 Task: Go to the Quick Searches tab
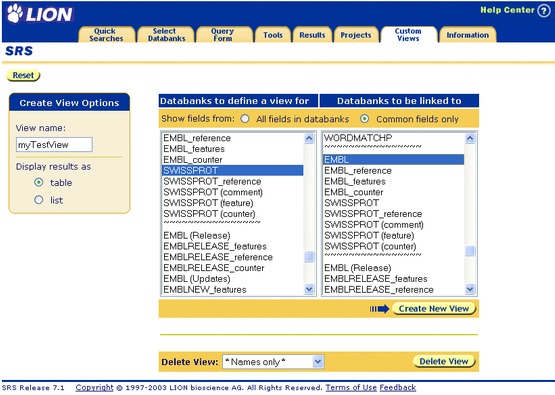click(106, 35)
